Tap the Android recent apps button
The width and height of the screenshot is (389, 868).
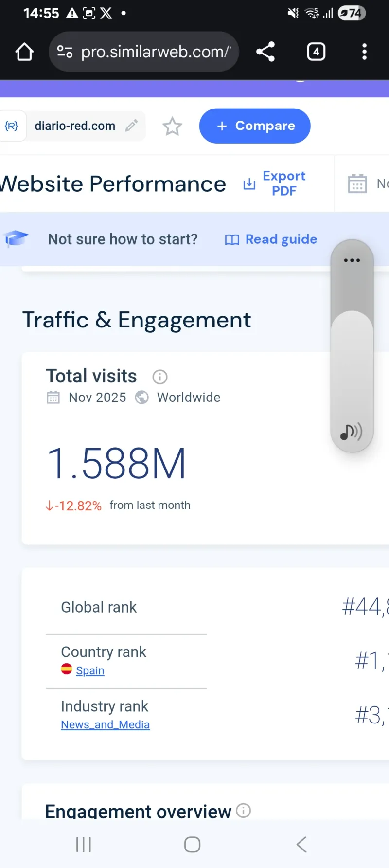click(84, 845)
